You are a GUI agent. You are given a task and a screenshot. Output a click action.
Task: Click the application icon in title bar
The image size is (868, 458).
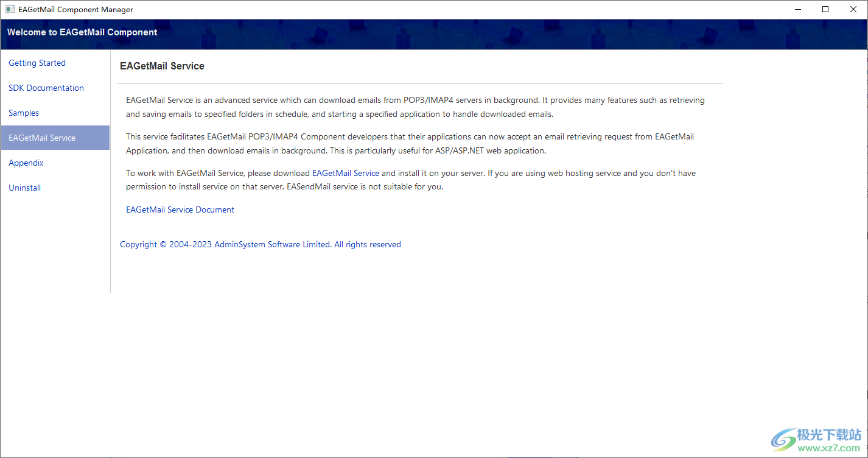pos(10,9)
